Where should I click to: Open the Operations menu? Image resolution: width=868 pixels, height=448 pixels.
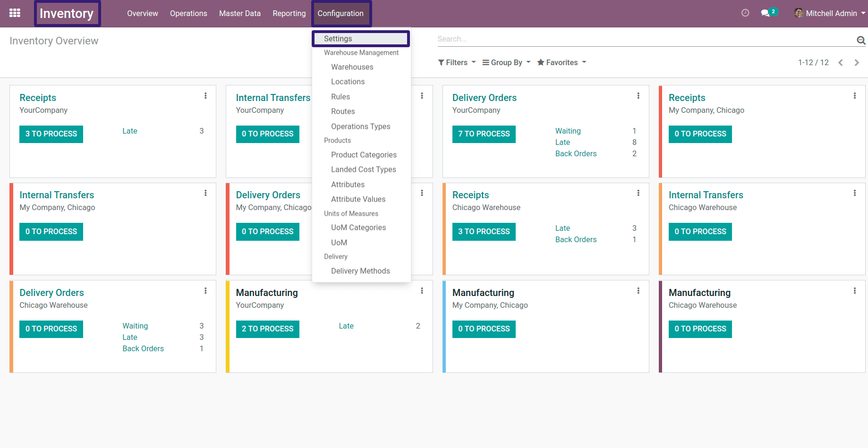tap(188, 13)
